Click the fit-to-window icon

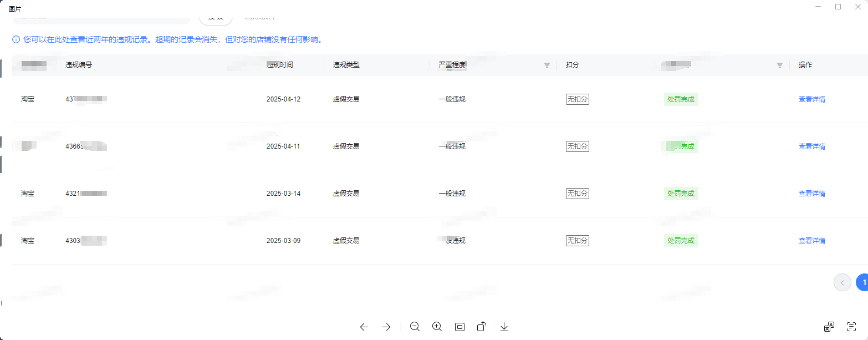pyautogui.click(x=459, y=327)
